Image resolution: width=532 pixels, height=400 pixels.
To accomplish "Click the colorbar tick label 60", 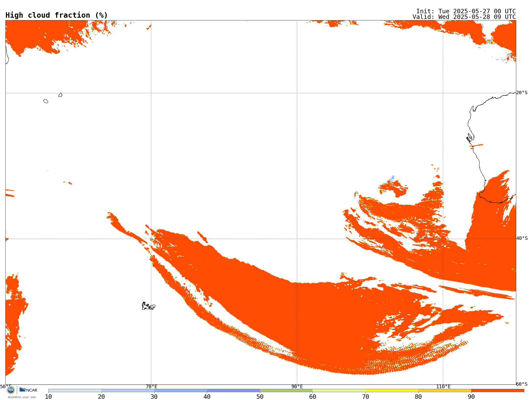I will 313,397.
